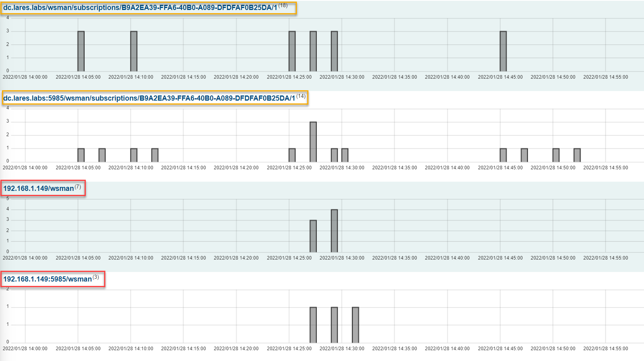Click the 192.168.1.149/wsman chart title link
The image size is (644, 361).
pyautogui.click(x=39, y=188)
